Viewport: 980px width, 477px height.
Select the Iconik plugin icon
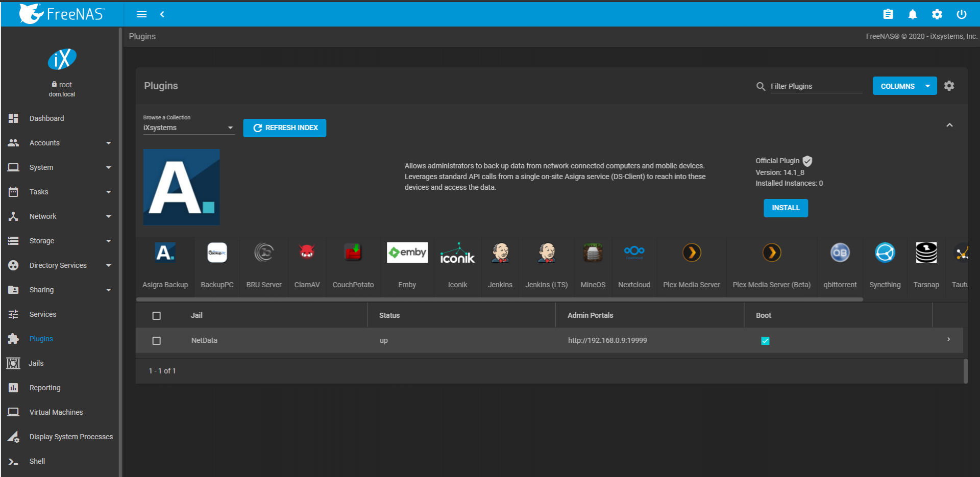pos(457,253)
